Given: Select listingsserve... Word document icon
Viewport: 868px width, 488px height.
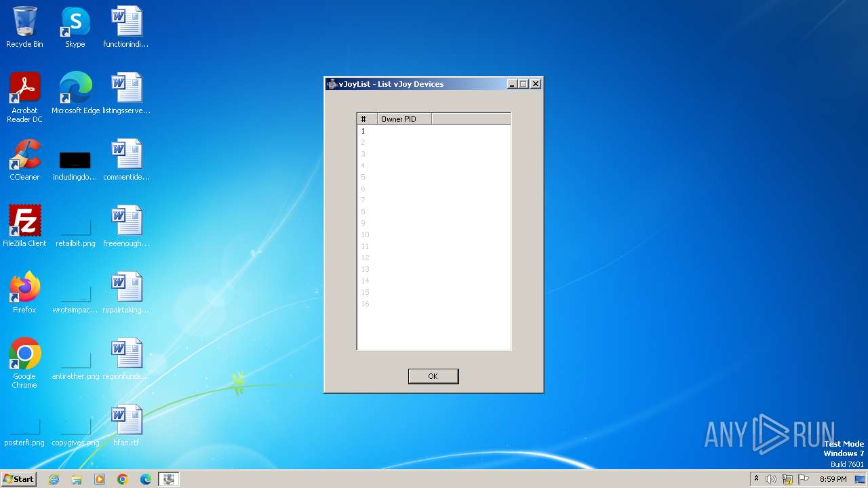Looking at the screenshot, I should (x=126, y=94).
